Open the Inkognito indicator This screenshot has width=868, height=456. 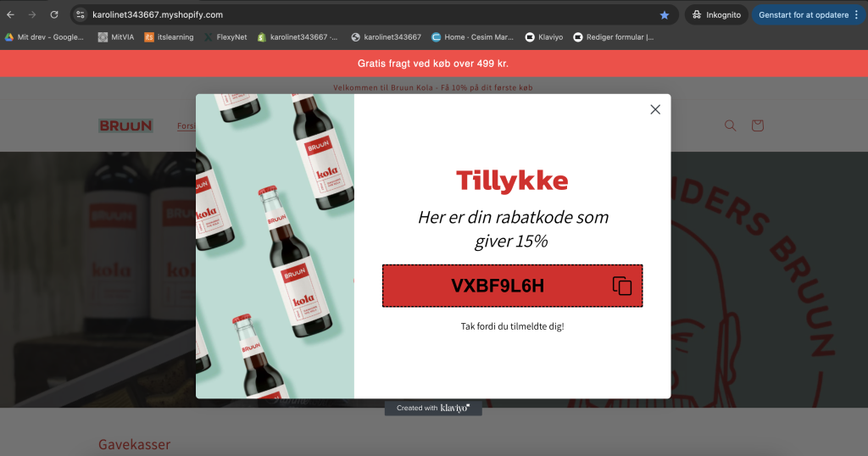click(716, 15)
